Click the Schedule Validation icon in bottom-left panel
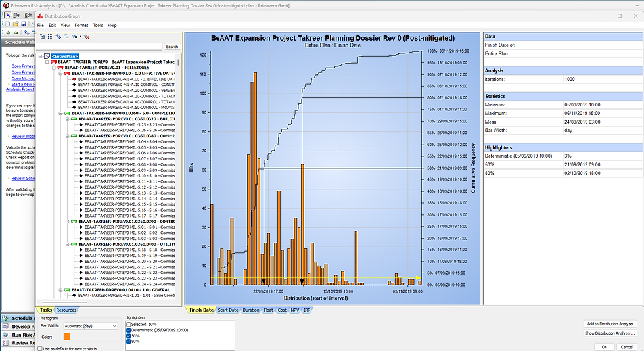This screenshot has width=644, height=351. 6,318
